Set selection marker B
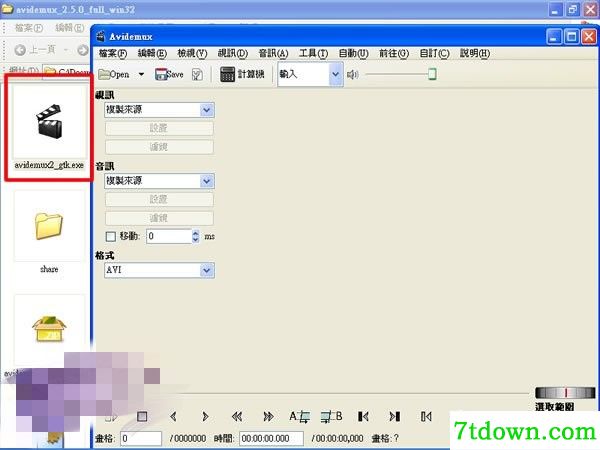This screenshot has height=450, width=600. [331, 416]
